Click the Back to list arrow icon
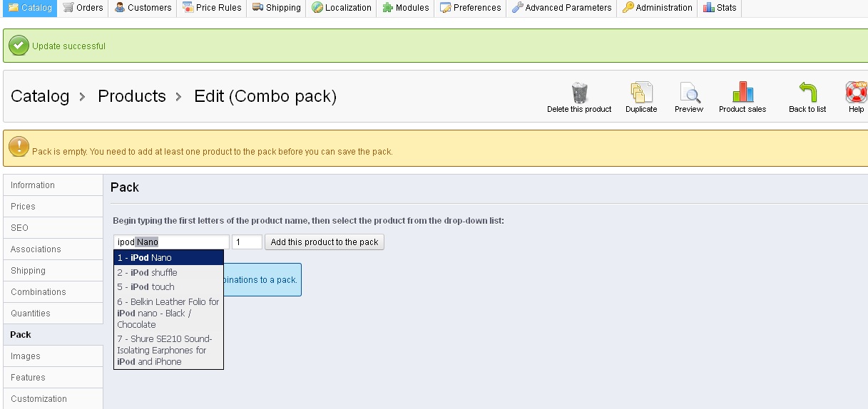This screenshot has height=409, width=868. [807, 93]
